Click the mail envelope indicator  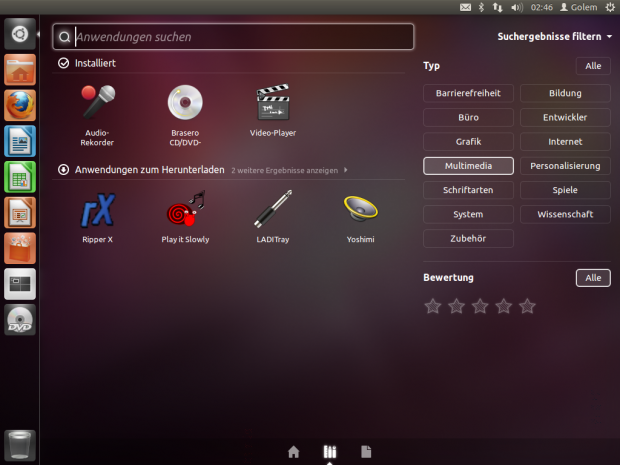pos(465,7)
